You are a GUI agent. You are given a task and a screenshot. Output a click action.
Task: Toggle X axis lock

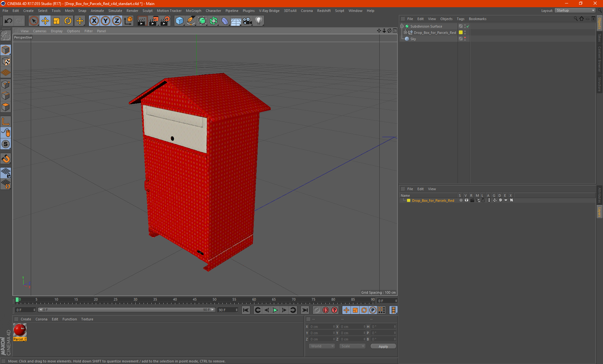click(x=94, y=21)
